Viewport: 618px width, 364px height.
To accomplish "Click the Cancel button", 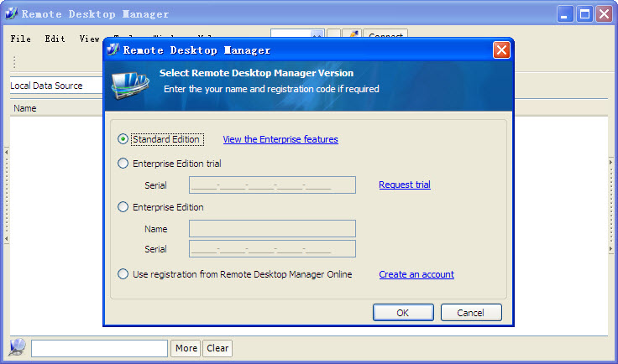I will click(471, 312).
